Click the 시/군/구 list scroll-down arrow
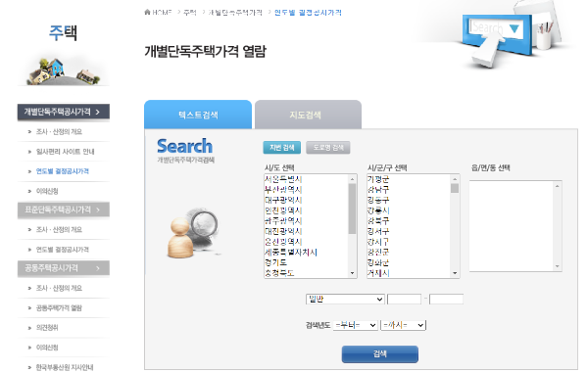Image resolution: width=588 pixels, height=373 pixels. click(x=455, y=273)
